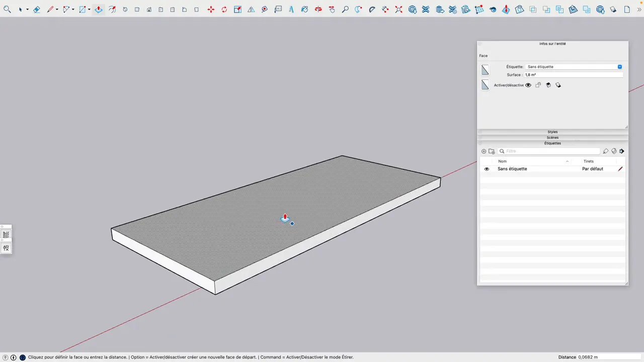Viewport: 644px width, 362px height.
Task: Open the Étiquette dropdown showing Sans étiquette
Action: pos(619,66)
